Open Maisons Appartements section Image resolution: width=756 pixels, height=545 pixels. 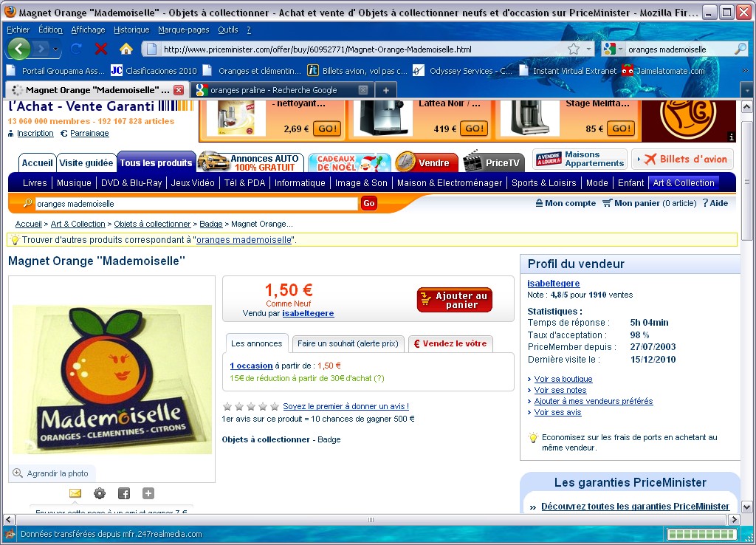coord(580,159)
